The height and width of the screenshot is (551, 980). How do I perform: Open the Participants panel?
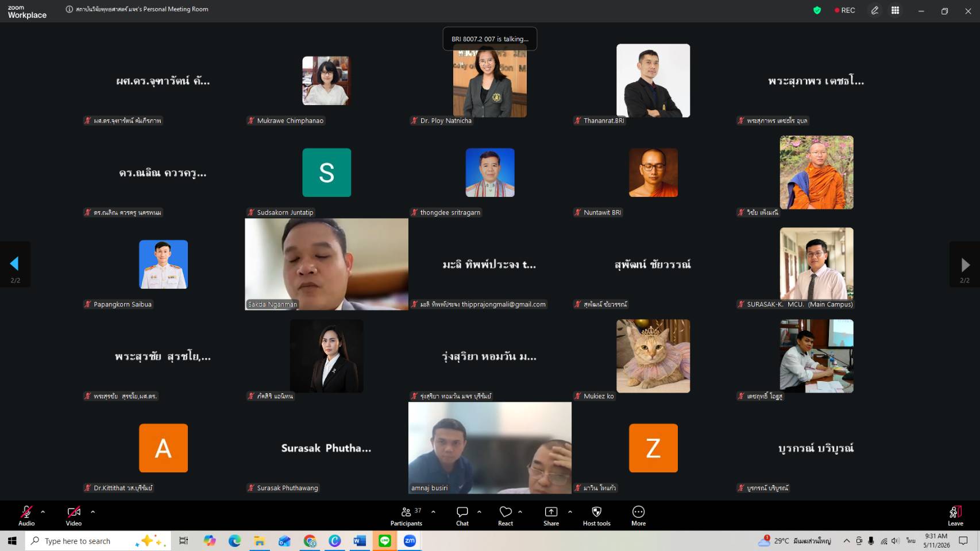[406, 515]
